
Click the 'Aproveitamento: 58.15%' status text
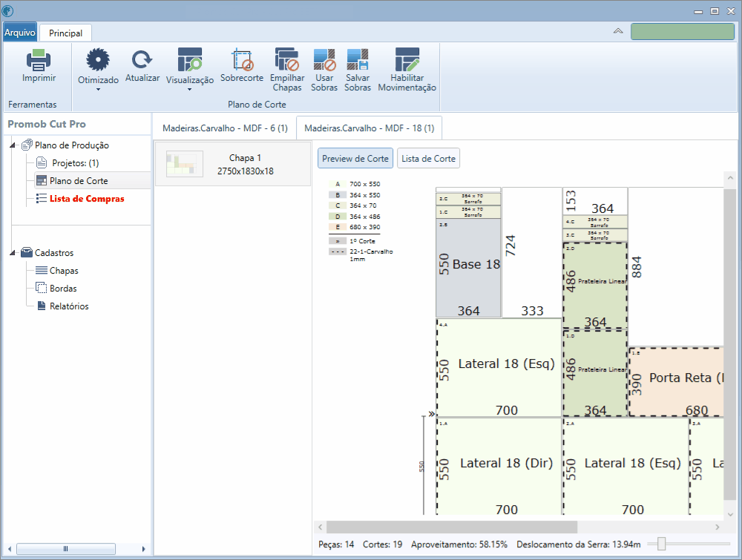459,544
